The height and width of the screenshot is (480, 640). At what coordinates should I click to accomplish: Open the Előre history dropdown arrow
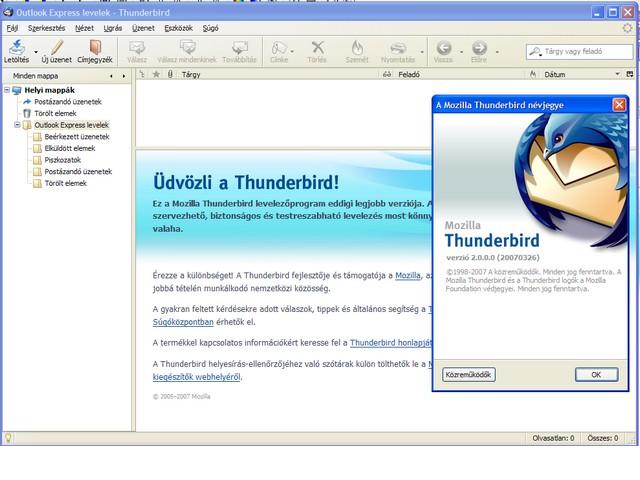(x=497, y=52)
